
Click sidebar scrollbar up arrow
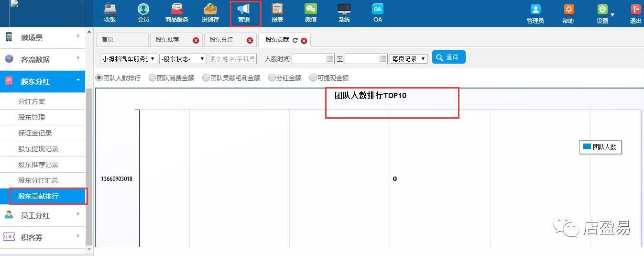(89, 32)
